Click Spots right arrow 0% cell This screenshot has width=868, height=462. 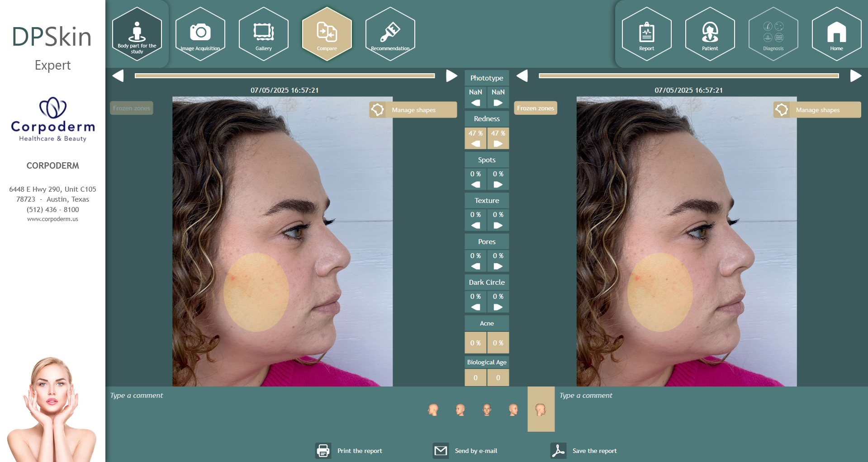(498, 179)
